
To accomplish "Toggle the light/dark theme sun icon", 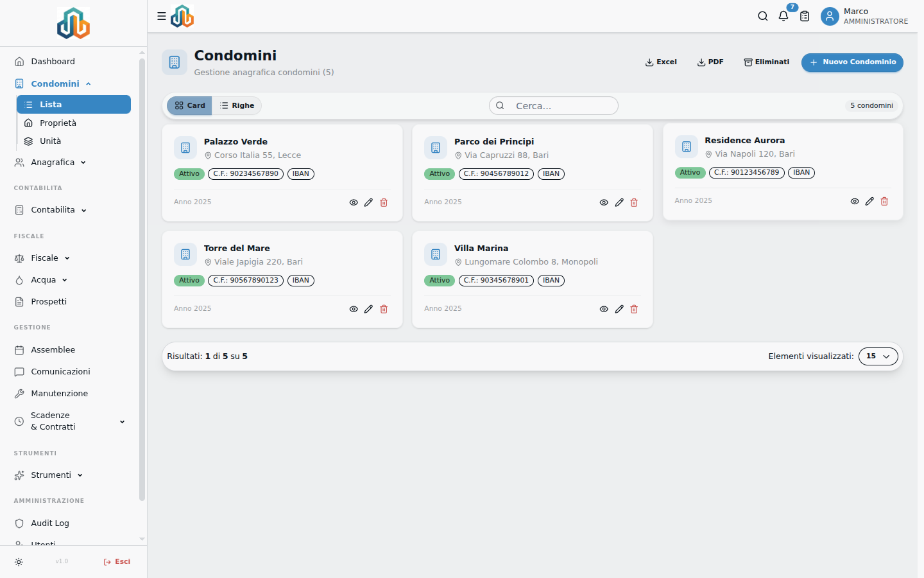I will tap(19, 562).
